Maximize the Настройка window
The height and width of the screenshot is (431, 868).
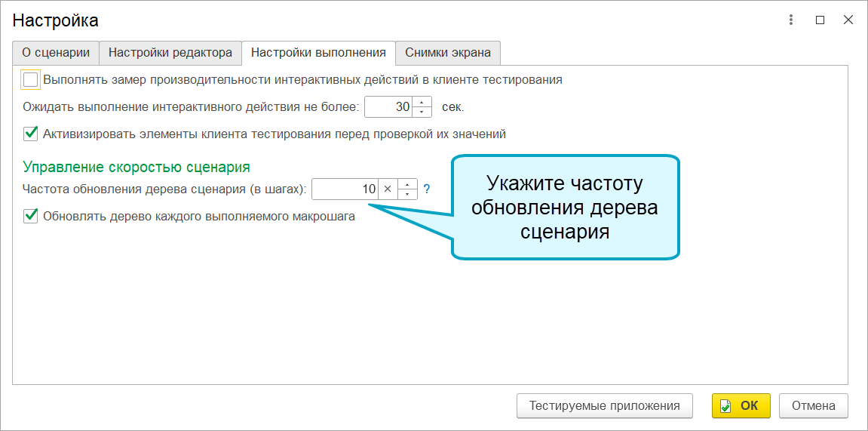pos(820,20)
